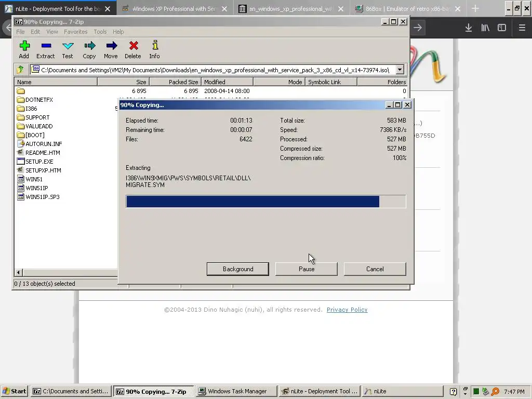Click the browser forward arrow icon

click(418, 28)
